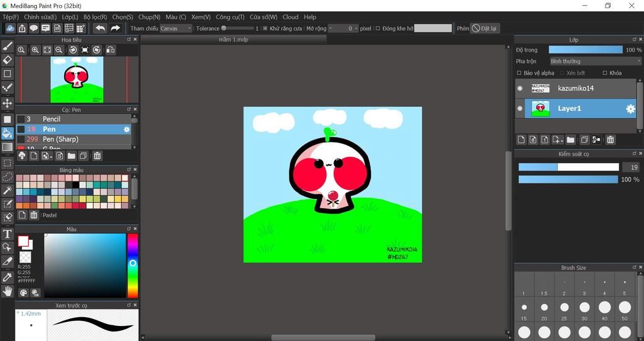The height and width of the screenshot is (341, 644).
Task: Zoom in on the navigator preview
Action: click(x=35, y=50)
